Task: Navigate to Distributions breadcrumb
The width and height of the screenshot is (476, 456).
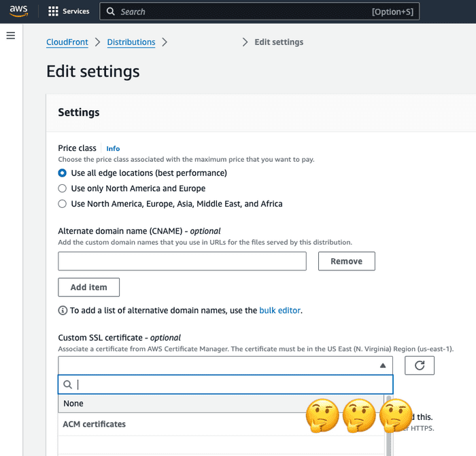Action: tap(131, 42)
